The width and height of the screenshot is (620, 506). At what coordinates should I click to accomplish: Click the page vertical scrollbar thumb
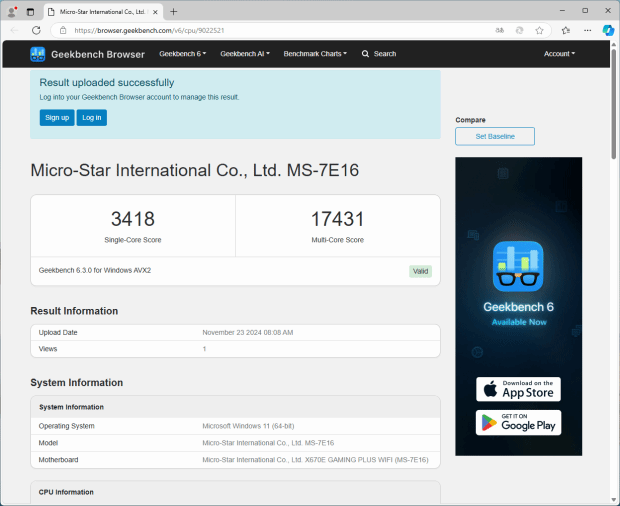(614, 104)
